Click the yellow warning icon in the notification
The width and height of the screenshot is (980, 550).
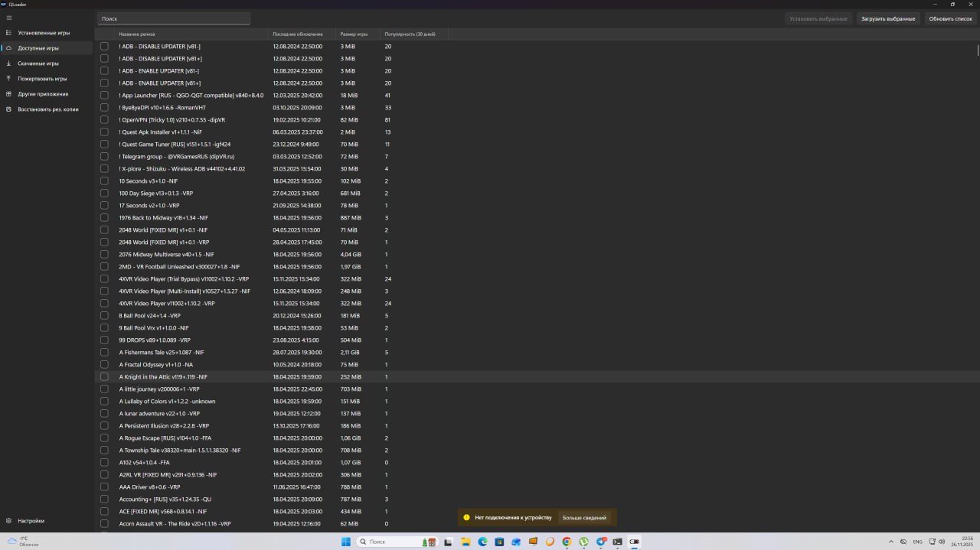pos(466,518)
